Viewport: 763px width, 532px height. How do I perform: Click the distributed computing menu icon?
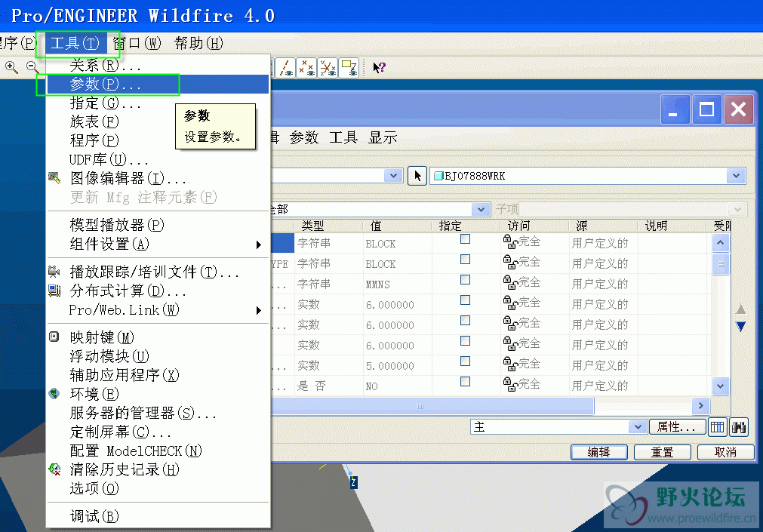click(54, 291)
